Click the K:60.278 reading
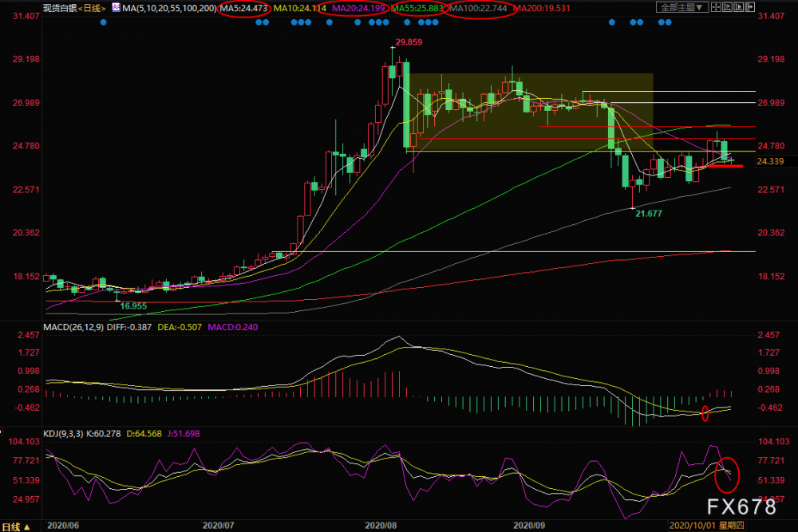Image resolution: width=798 pixels, height=532 pixels. point(103,434)
